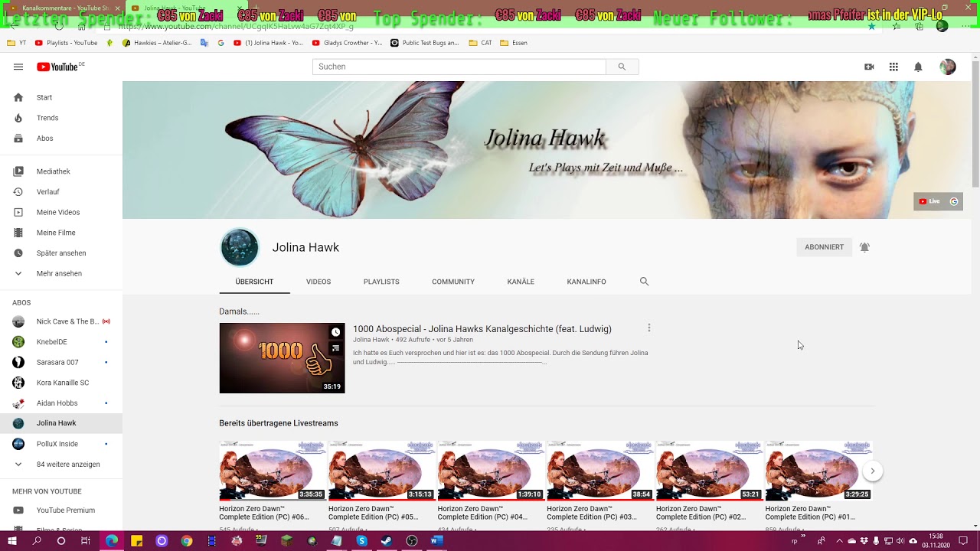This screenshot has width=980, height=551.
Task: Open the CAT bookmarks folder
Action: click(x=481, y=43)
